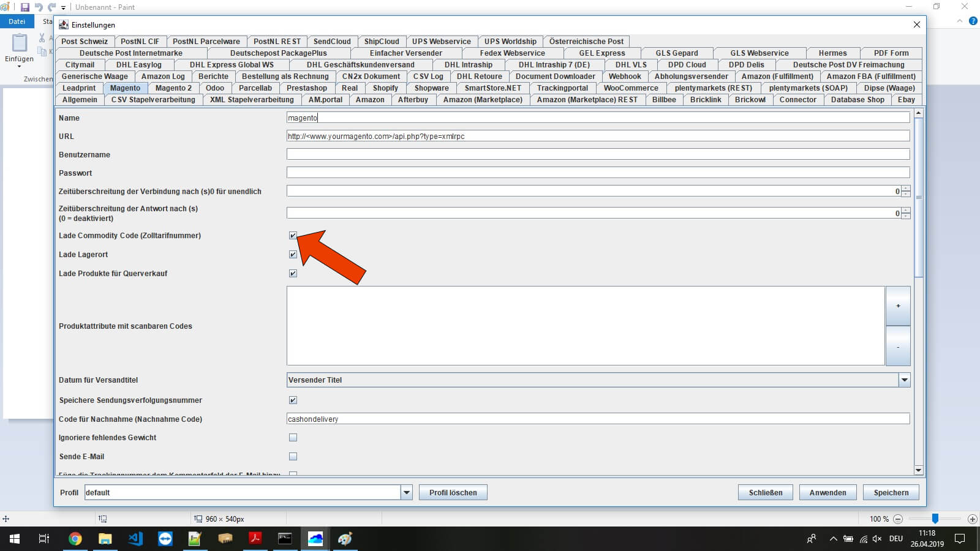Viewport: 980px width, 551px height.
Task: Click the minus button for Produktattribute
Action: point(898,346)
